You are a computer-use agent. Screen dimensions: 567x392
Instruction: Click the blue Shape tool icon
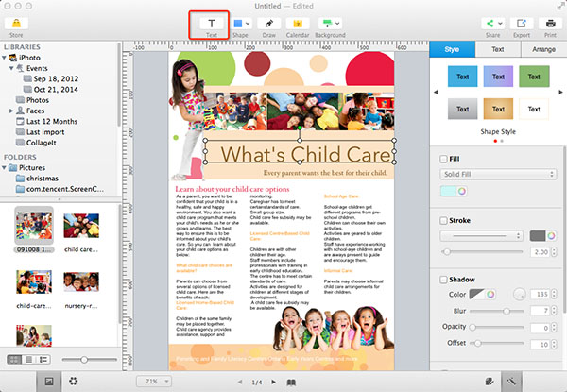[x=237, y=24]
